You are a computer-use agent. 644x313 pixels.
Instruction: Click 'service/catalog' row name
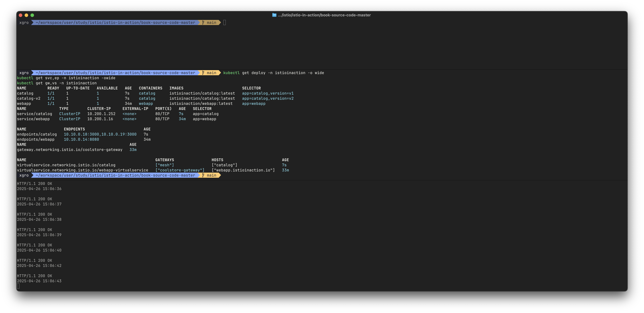tap(34, 114)
